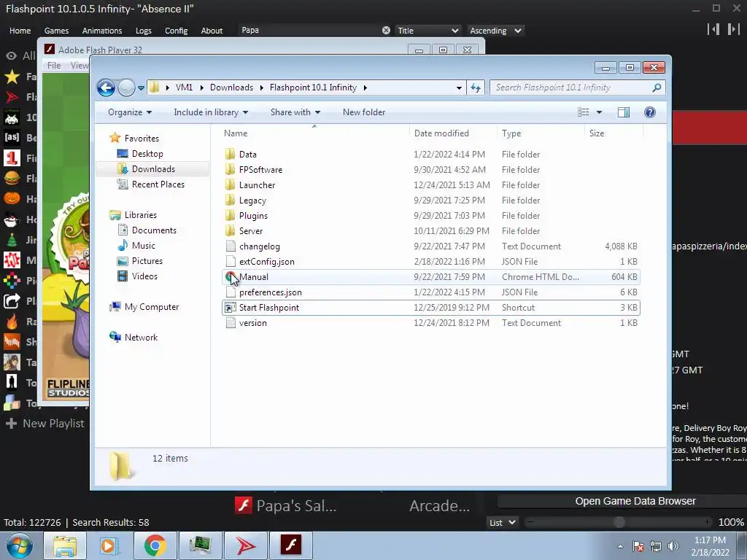Select the Server folder icon
The height and width of the screenshot is (560, 747).
230,231
